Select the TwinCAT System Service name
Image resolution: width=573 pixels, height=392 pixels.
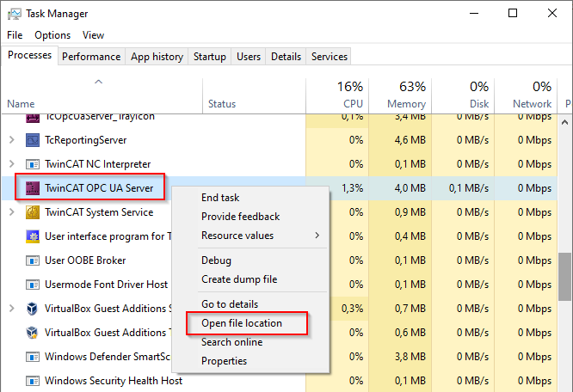(99, 212)
